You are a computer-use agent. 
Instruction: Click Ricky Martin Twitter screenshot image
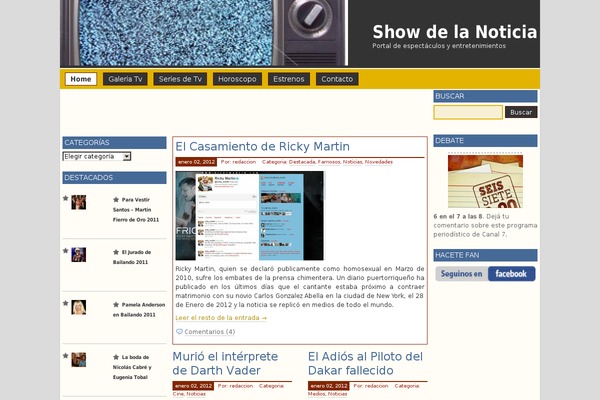coord(249,216)
